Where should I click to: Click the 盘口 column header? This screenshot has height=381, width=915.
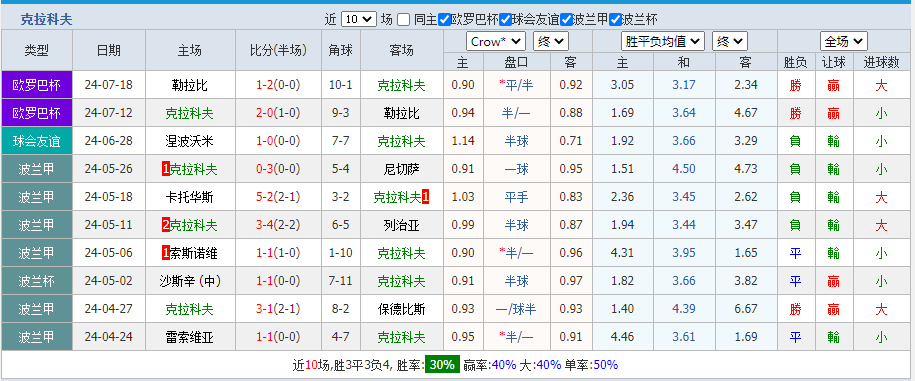pyautogui.click(x=516, y=62)
